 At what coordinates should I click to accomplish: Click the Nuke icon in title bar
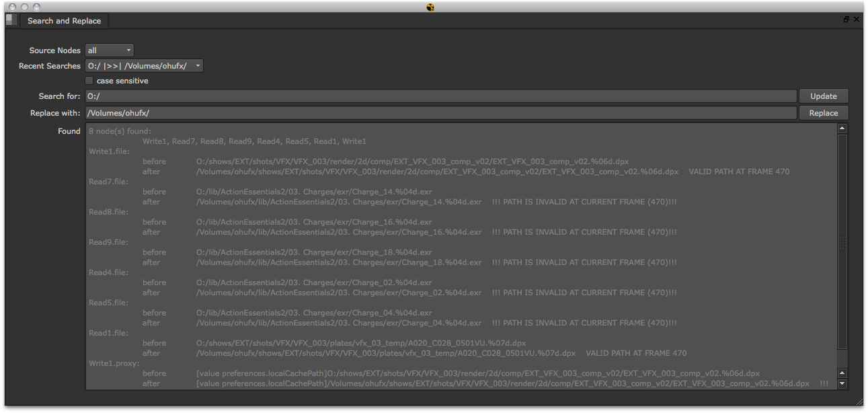(x=431, y=7)
